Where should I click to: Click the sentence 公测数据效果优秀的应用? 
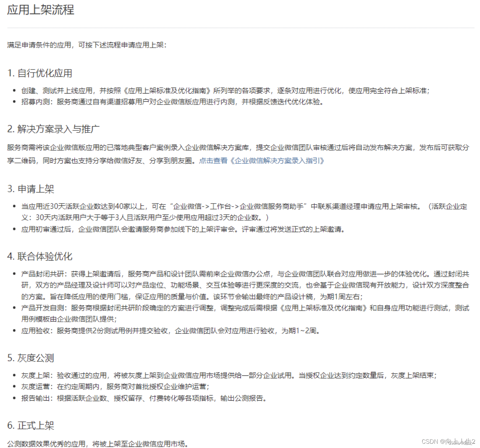click(x=98, y=444)
